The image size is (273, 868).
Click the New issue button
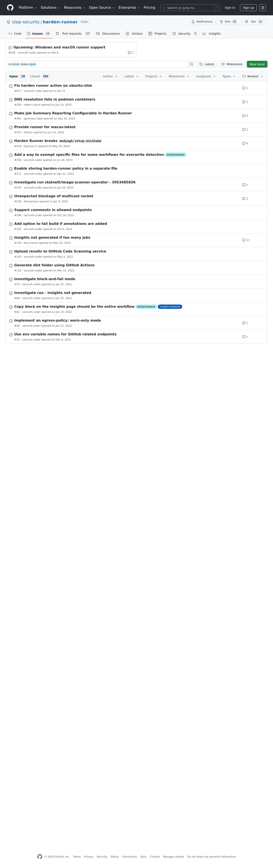pyautogui.click(x=257, y=64)
